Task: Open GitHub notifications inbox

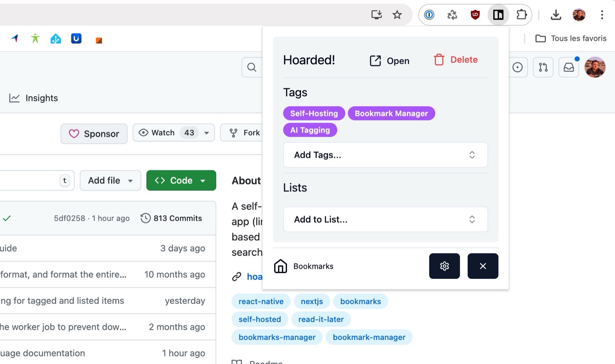Action: pyautogui.click(x=569, y=67)
